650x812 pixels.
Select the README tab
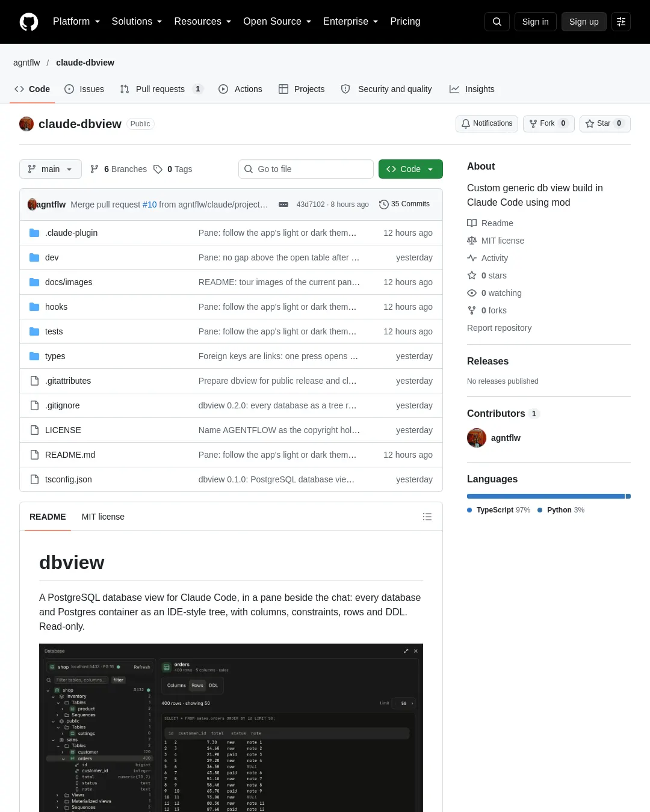pyautogui.click(x=48, y=517)
